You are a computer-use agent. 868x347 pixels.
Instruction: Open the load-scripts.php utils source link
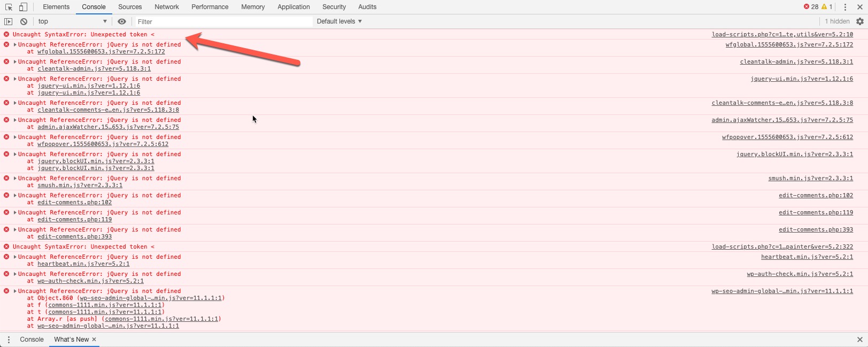tap(782, 34)
